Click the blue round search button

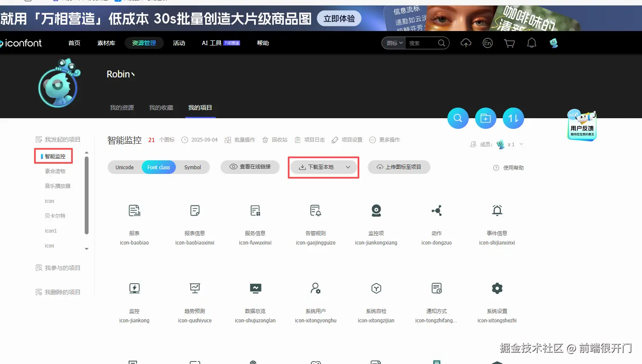[458, 118]
